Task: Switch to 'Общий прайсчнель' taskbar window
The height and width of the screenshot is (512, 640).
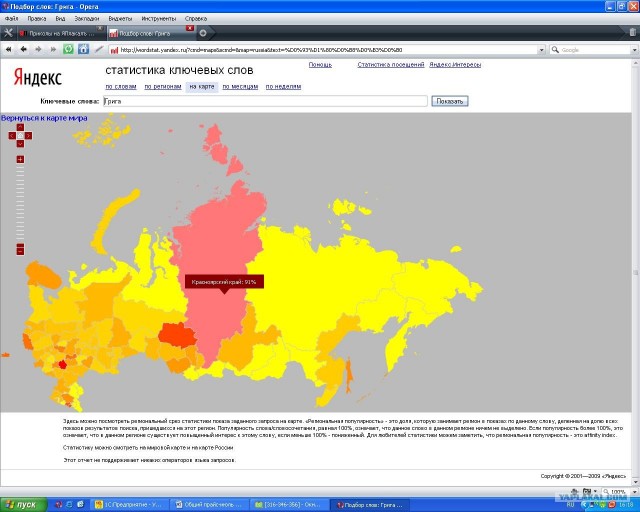Action: point(209,505)
